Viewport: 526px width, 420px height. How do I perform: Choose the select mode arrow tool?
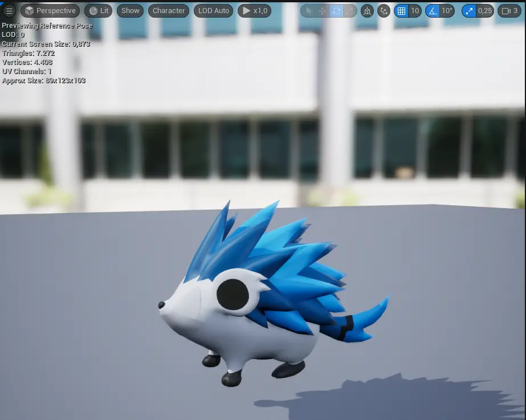pos(308,11)
